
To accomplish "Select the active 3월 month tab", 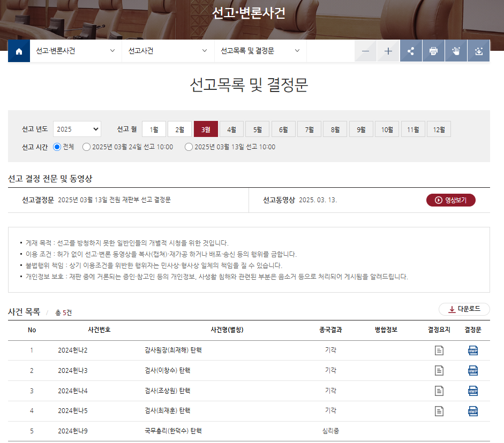I will coord(206,129).
